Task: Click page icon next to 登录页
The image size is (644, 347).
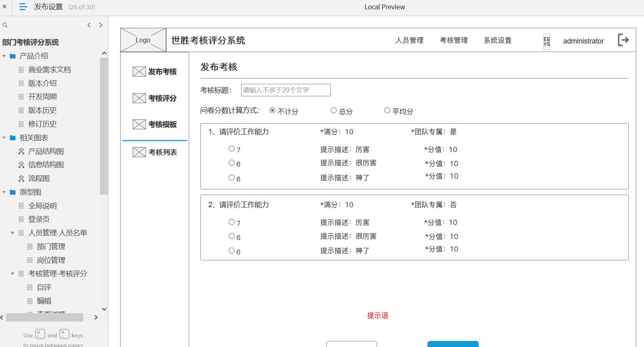Action: tap(21, 219)
